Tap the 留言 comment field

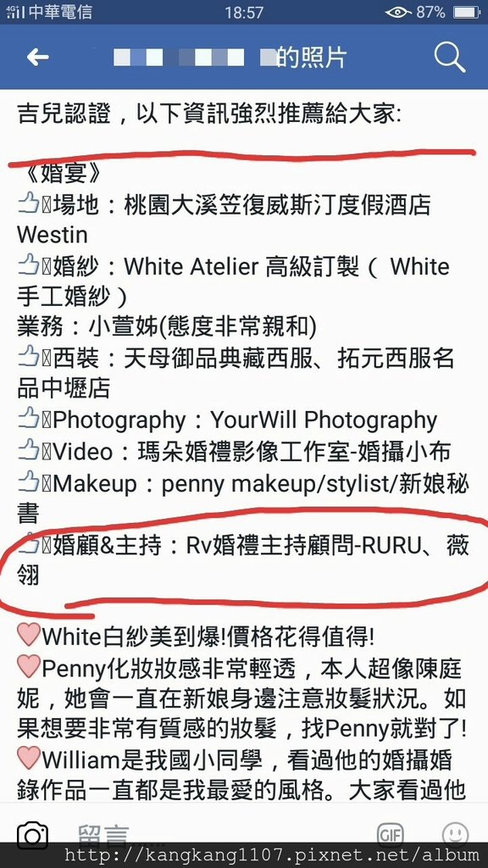coord(221,835)
